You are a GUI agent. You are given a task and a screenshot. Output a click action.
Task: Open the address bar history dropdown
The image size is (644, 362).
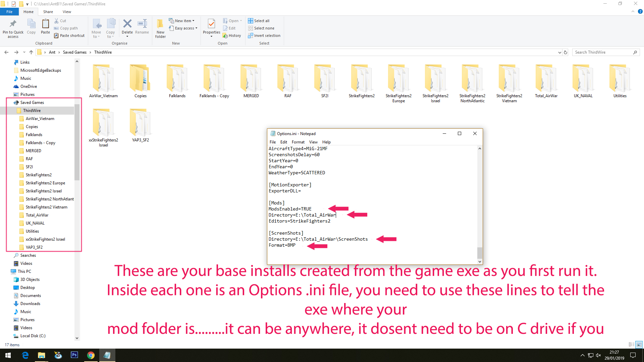pos(559,52)
